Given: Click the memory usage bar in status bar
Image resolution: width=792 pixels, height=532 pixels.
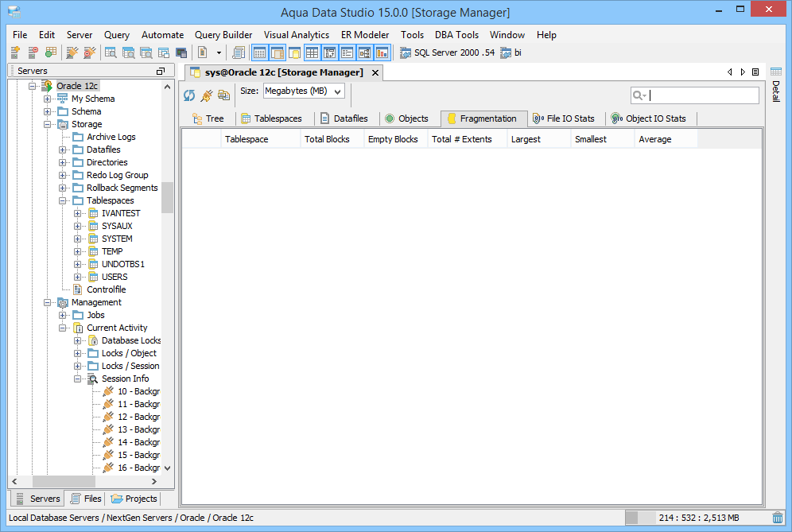Looking at the screenshot, I should coord(697,518).
